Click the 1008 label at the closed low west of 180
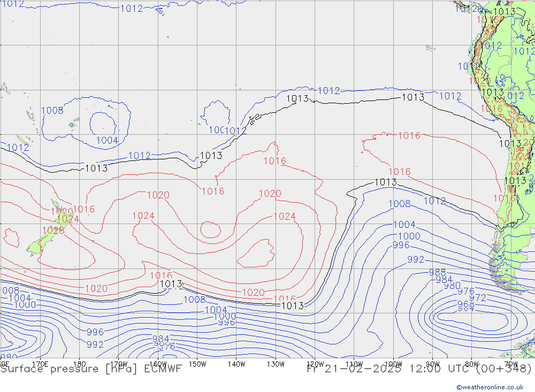Image resolution: width=535 pixels, height=392 pixels. click(x=52, y=110)
